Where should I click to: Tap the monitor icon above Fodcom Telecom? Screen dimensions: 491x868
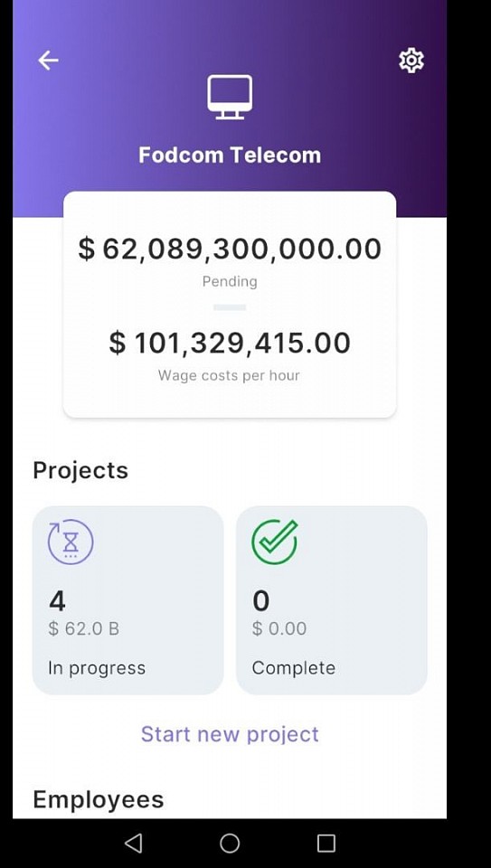pyautogui.click(x=230, y=97)
